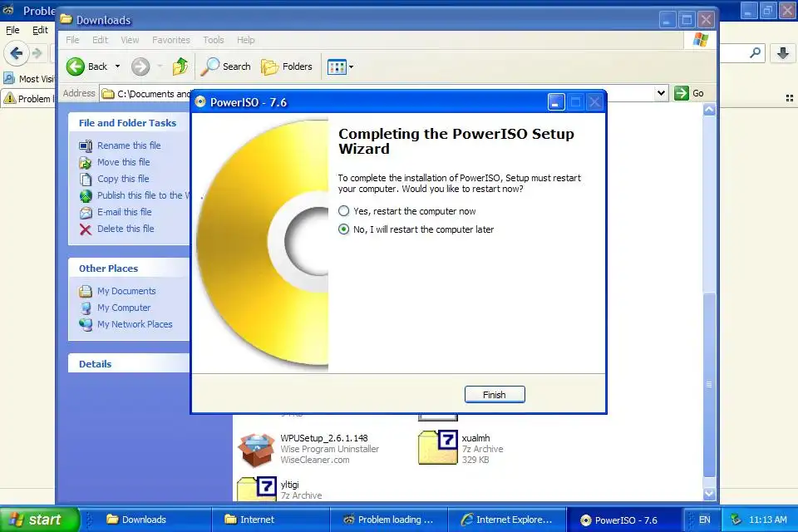Click the search magnifier in browser window
The width and height of the screenshot is (798, 532).
[756, 52]
